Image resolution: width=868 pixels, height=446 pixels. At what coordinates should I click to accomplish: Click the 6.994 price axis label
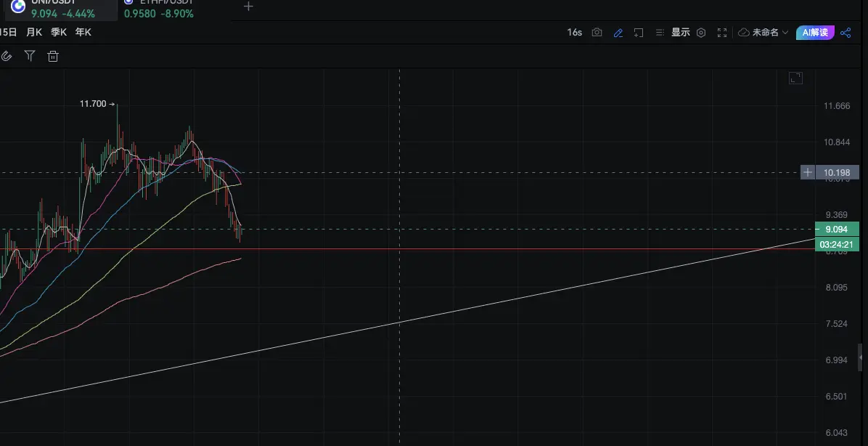point(837,360)
